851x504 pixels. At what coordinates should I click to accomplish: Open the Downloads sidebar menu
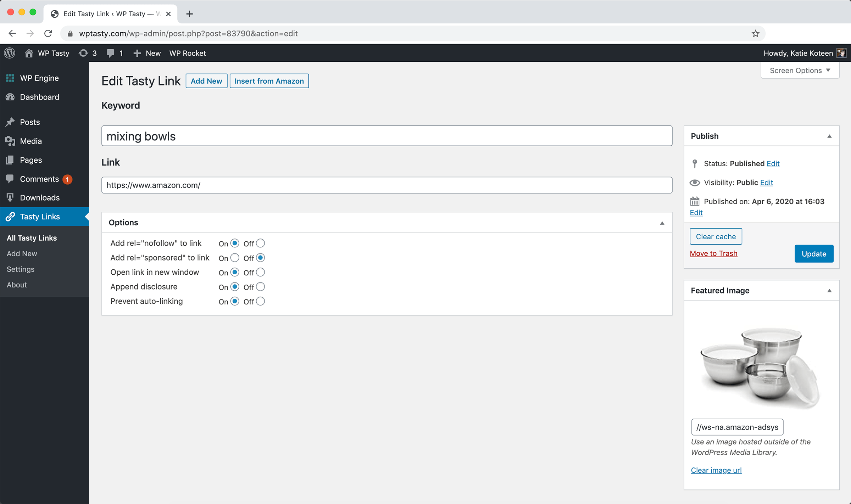(x=40, y=198)
